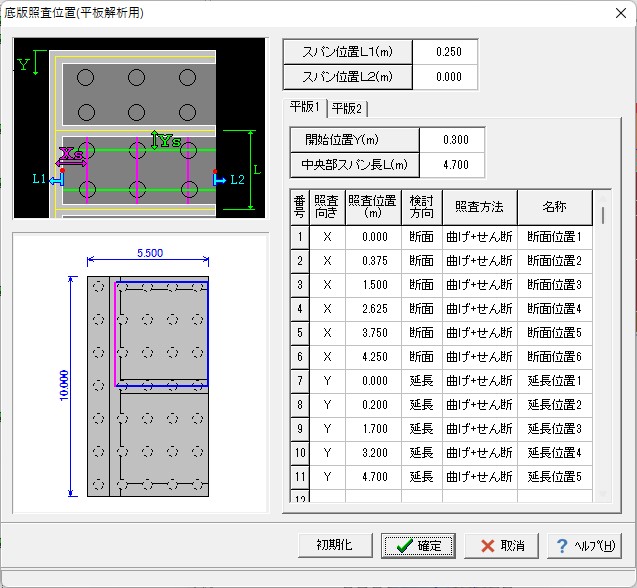The width and height of the screenshot is (637, 588).
Task: Select row header number 8
Action: point(300,405)
